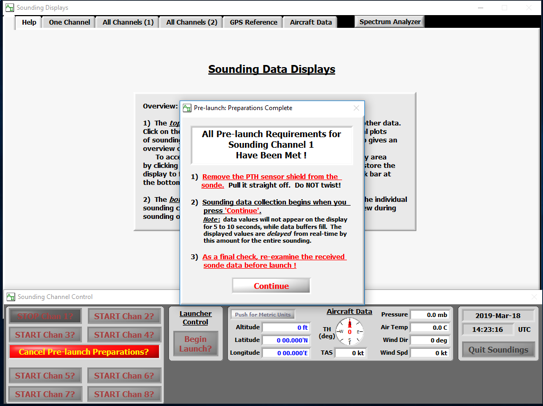
Task: Click Cancel Pre-launch Preparations
Action: pos(84,352)
